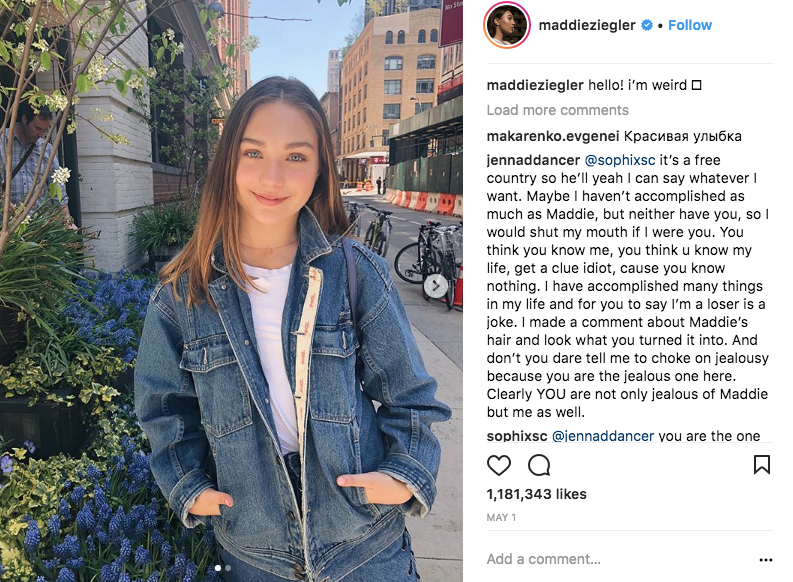Screen dimensions: 793x582
Task: Open the @sophixsc mention link
Action: pos(620,160)
